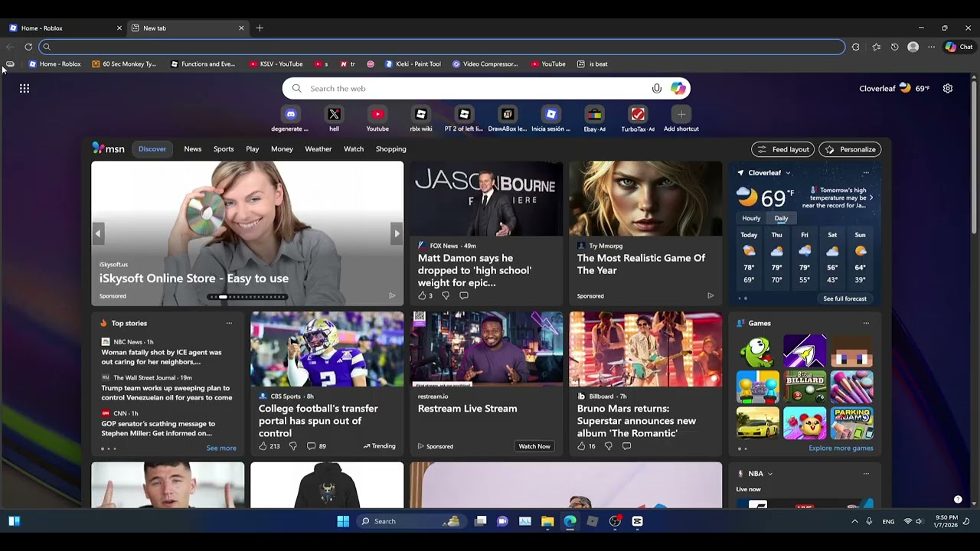Open the help question mark icon

coord(958,499)
